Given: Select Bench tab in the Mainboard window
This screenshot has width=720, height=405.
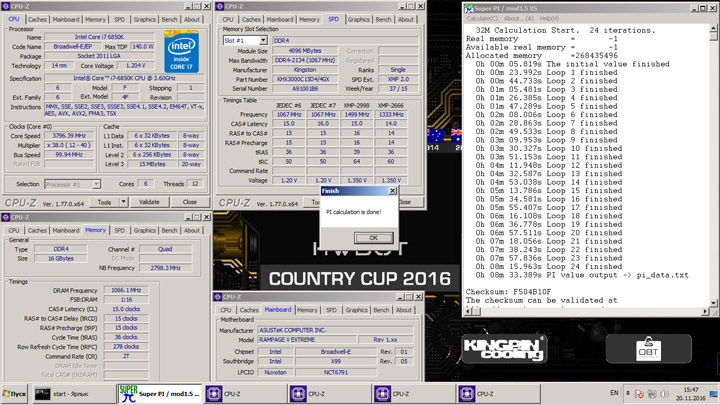Looking at the screenshot, I should 381,310.
